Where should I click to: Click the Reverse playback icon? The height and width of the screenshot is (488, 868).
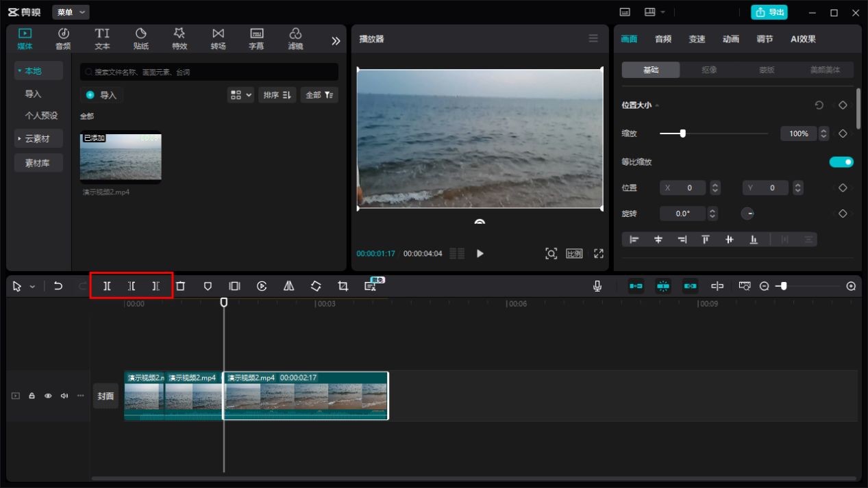click(x=262, y=286)
